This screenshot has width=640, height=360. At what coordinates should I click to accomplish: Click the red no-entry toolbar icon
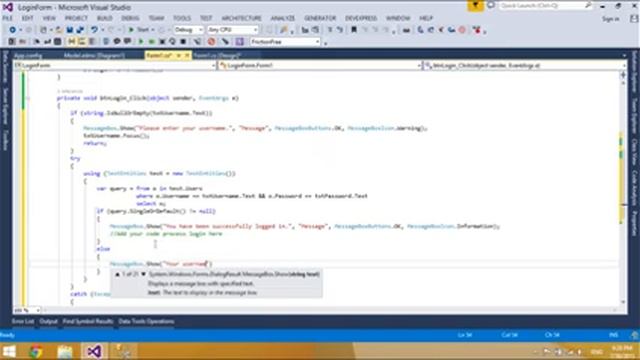[211, 42]
